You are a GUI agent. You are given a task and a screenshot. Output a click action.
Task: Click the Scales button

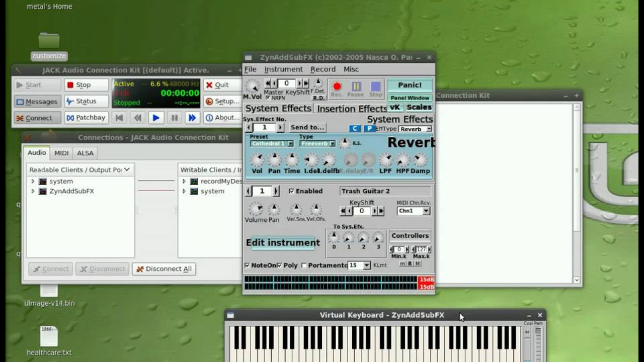[419, 107]
